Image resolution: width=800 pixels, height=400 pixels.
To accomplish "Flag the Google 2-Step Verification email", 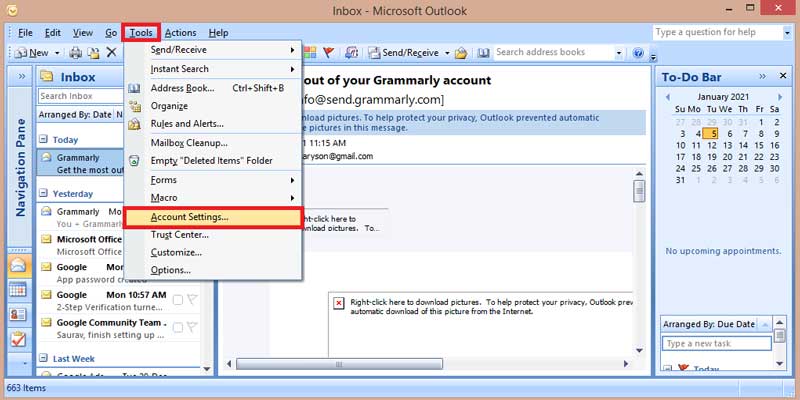I will tap(192, 299).
